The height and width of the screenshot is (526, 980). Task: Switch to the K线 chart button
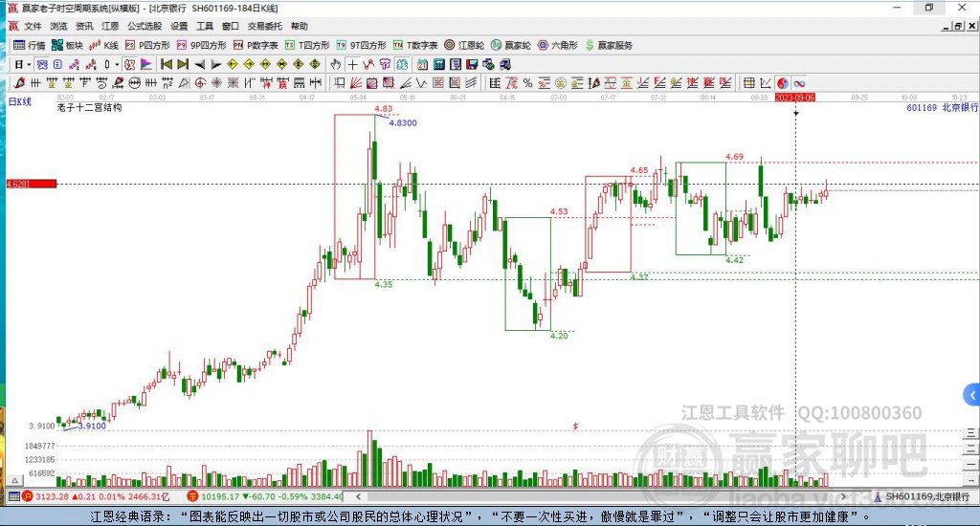click(x=103, y=45)
